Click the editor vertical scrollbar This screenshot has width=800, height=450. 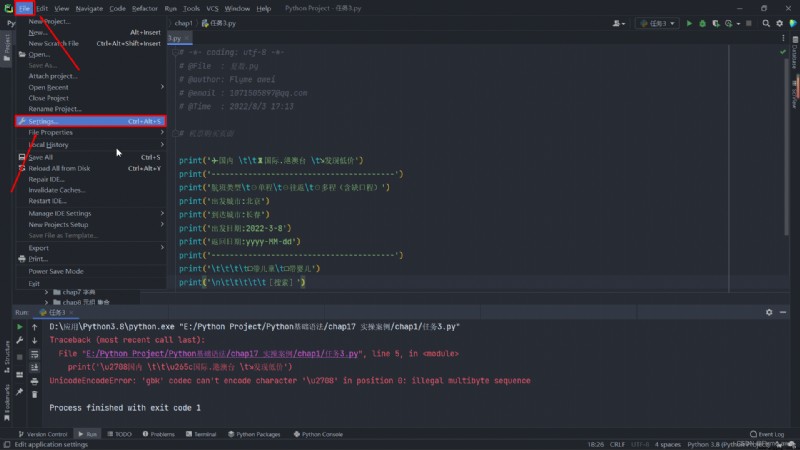786,148
